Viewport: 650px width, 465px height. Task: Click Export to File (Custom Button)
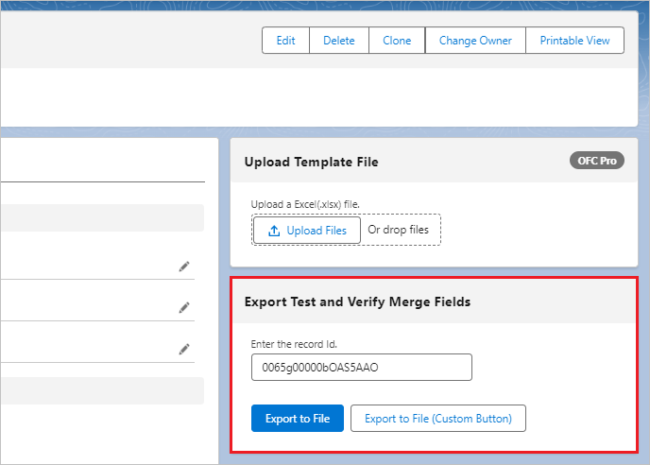(x=438, y=418)
